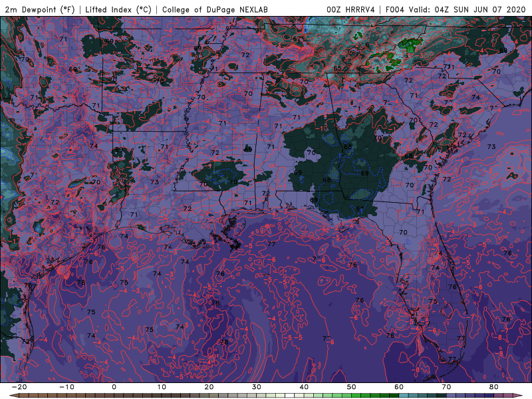Click the 40 label on the color scale
The width and height of the screenshot is (532, 399).
click(x=304, y=387)
